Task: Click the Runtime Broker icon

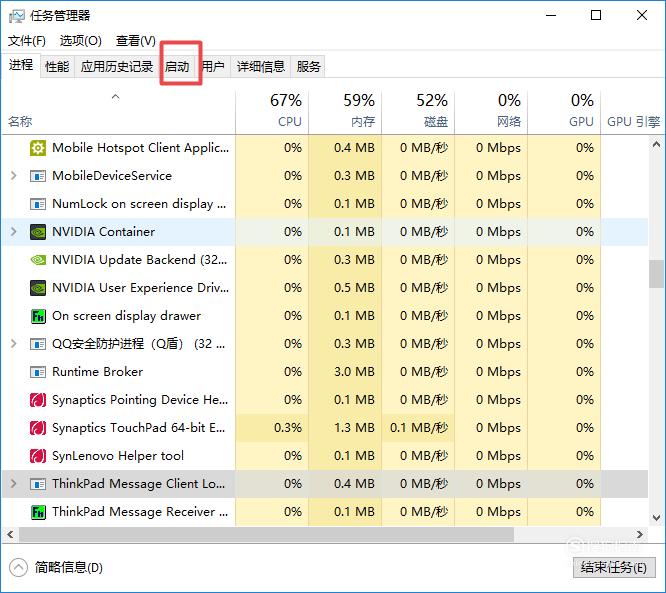Action: point(38,372)
